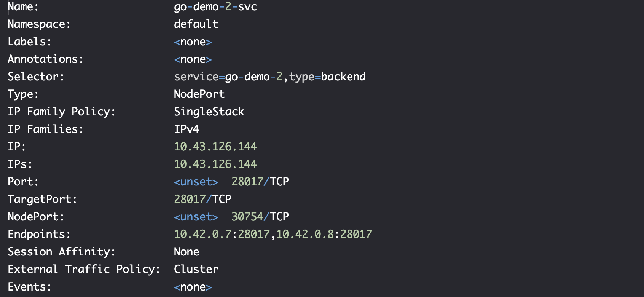Place cursor on the Selector: label
Image resolution: width=644 pixels, height=297 pixels.
(x=36, y=77)
